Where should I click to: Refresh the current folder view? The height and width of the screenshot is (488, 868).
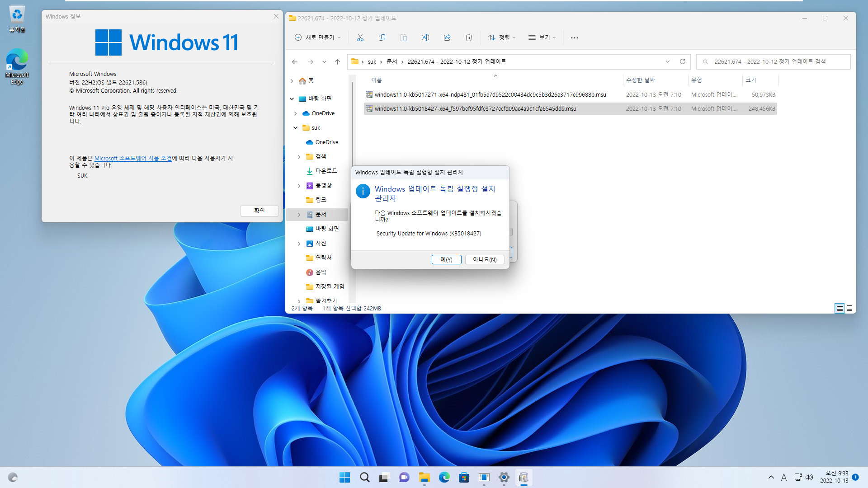(683, 61)
